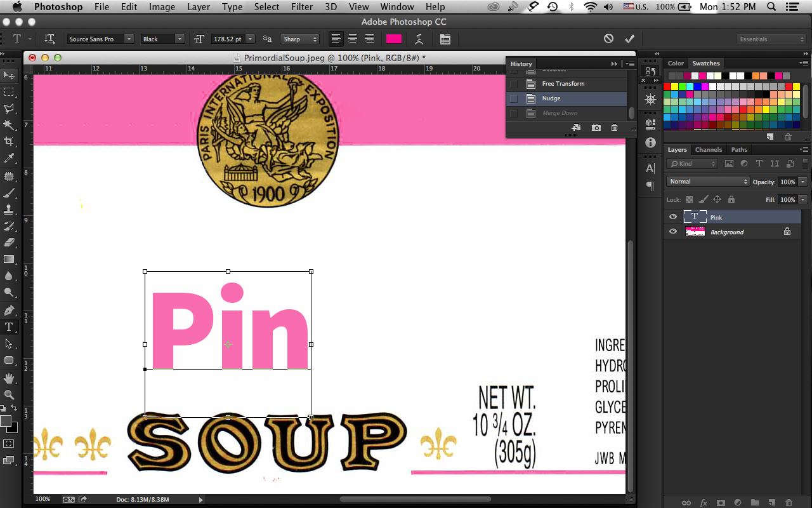The image size is (812, 508).
Task: Delete swatch trash icon in Swatches
Action: pyautogui.click(x=788, y=137)
